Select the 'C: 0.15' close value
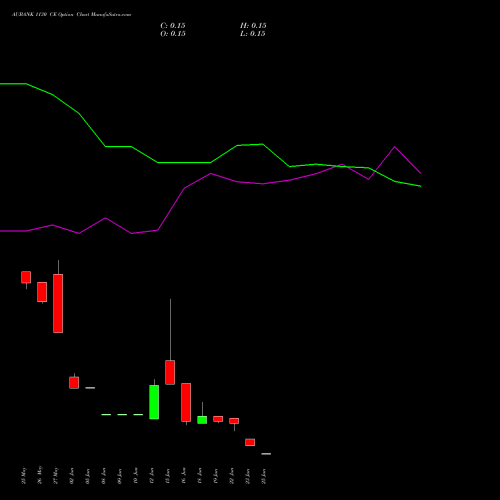 [x=173, y=26]
